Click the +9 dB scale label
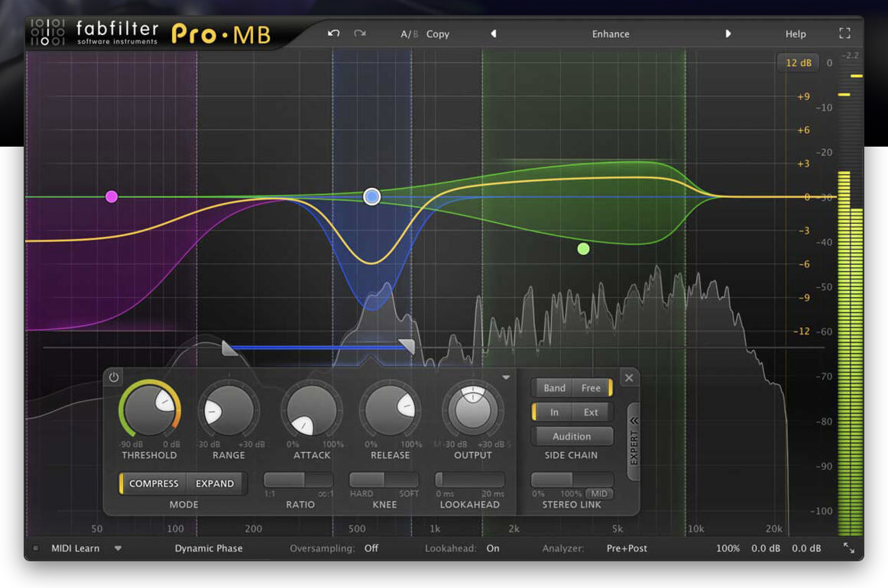 tap(803, 96)
